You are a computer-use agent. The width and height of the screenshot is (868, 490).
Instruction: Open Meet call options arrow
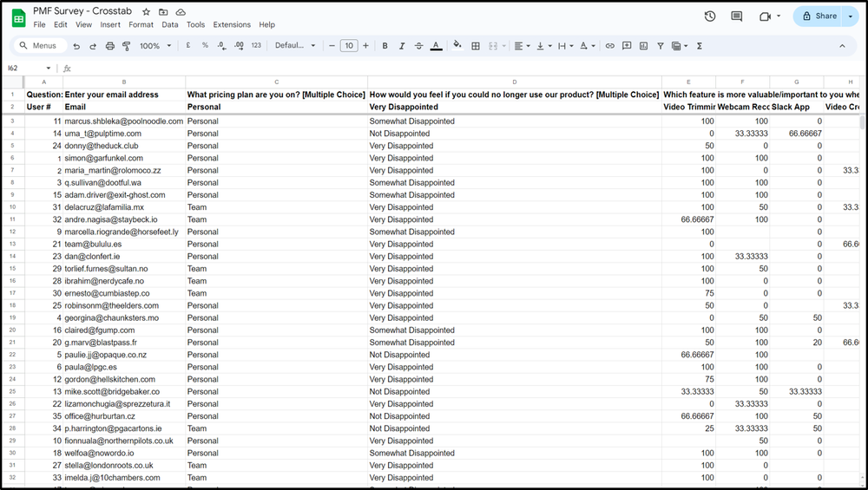click(x=779, y=16)
